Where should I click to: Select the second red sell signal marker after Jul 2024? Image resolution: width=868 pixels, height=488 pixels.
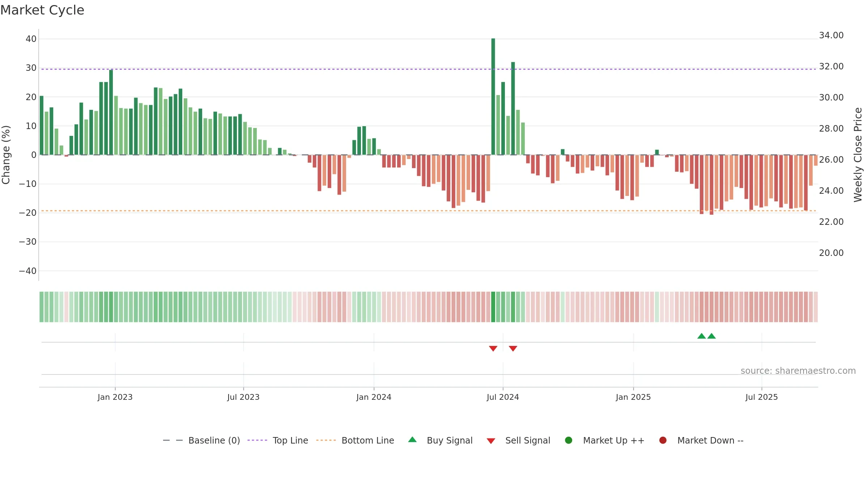click(x=513, y=348)
